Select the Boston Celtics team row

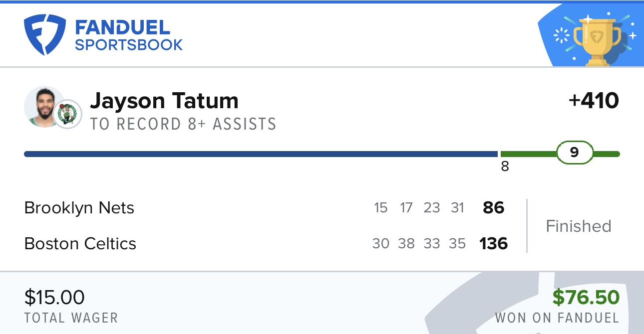266,244
